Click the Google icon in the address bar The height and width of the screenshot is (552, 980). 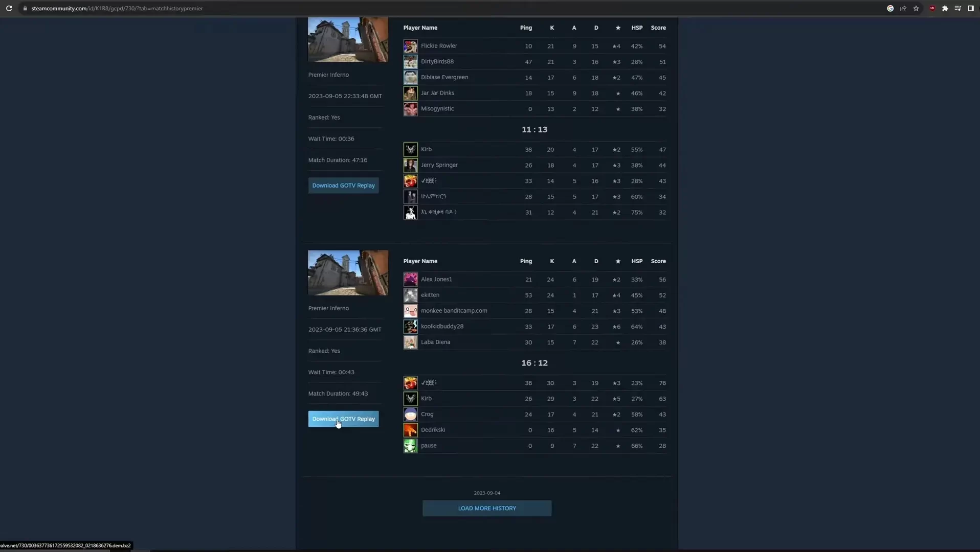(x=890, y=8)
